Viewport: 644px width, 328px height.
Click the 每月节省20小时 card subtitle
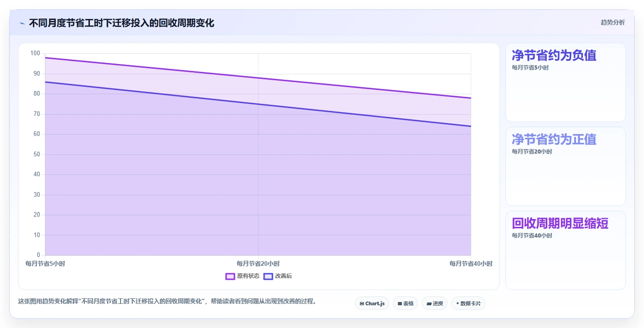(x=532, y=152)
